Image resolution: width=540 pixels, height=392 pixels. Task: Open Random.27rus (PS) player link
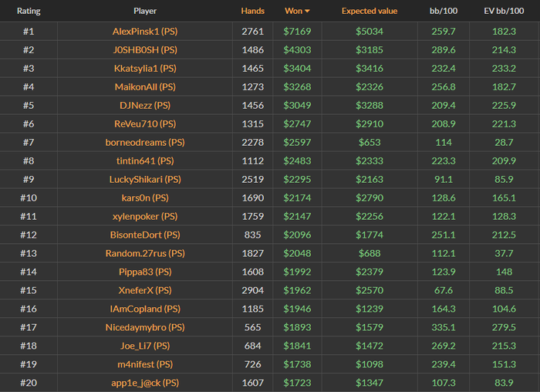[x=145, y=254]
